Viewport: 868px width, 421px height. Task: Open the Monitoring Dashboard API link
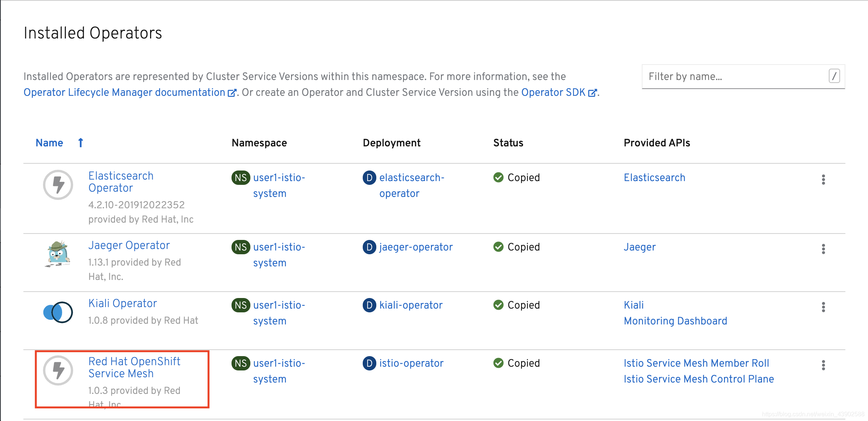pos(675,321)
